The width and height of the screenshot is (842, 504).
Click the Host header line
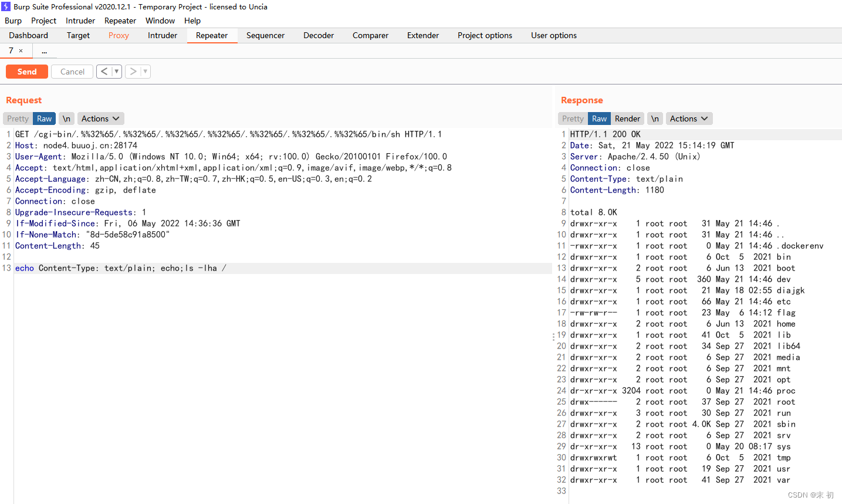(x=76, y=146)
